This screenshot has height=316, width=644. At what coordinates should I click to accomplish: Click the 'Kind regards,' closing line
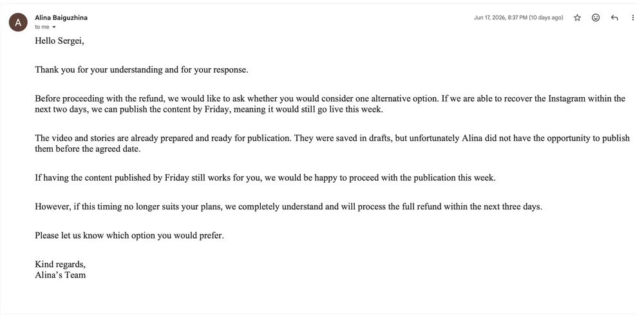tap(61, 265)
